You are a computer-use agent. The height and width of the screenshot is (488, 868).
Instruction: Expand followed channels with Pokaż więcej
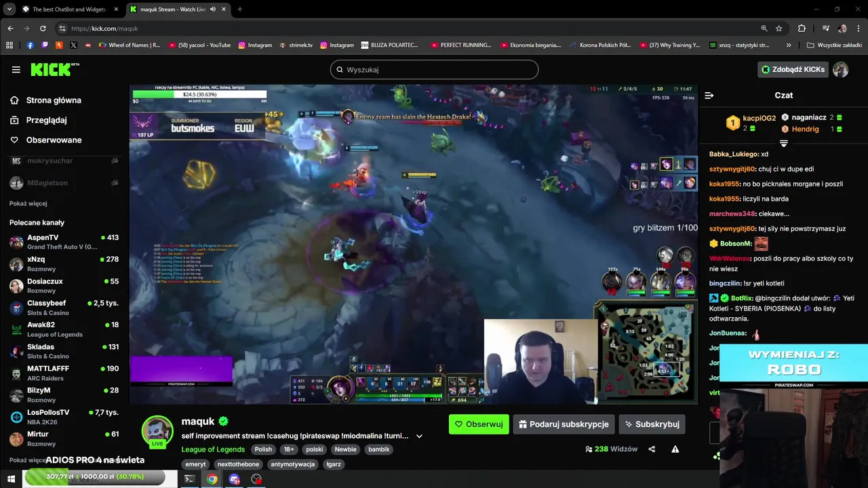tap(28, 203)
